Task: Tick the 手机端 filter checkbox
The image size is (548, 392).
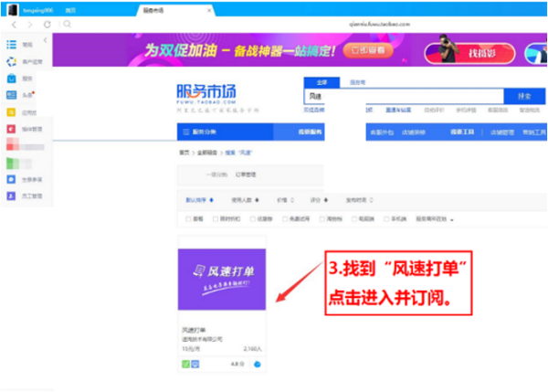Action: coord(386,219)
